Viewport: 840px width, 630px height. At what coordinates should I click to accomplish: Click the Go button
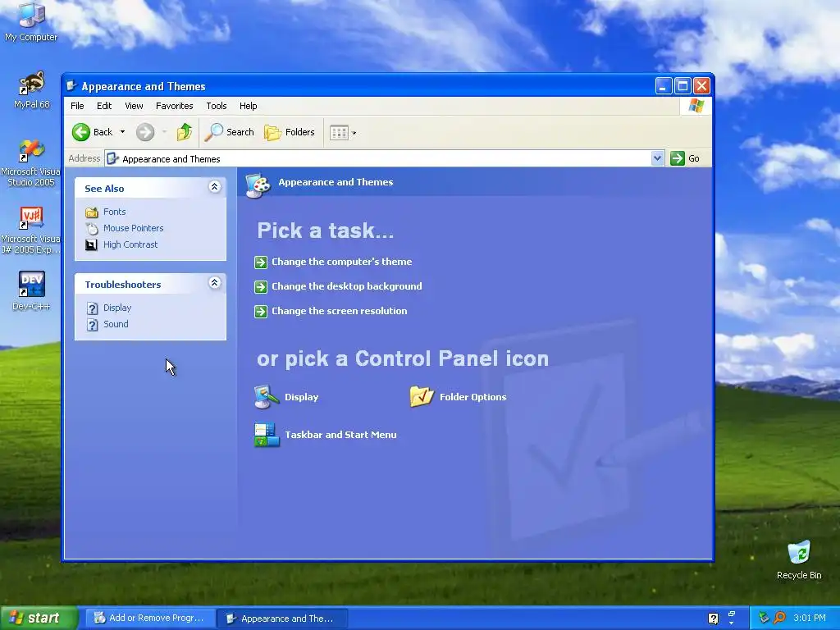pyautogui.click(x=685, y=158)
